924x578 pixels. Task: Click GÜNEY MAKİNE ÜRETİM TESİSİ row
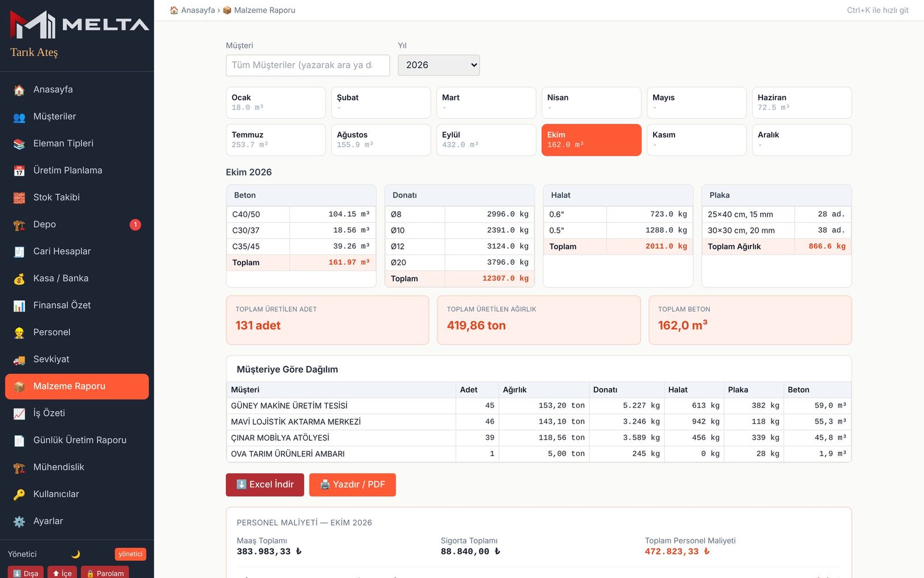pyautogui.click(x=539, y=406)
